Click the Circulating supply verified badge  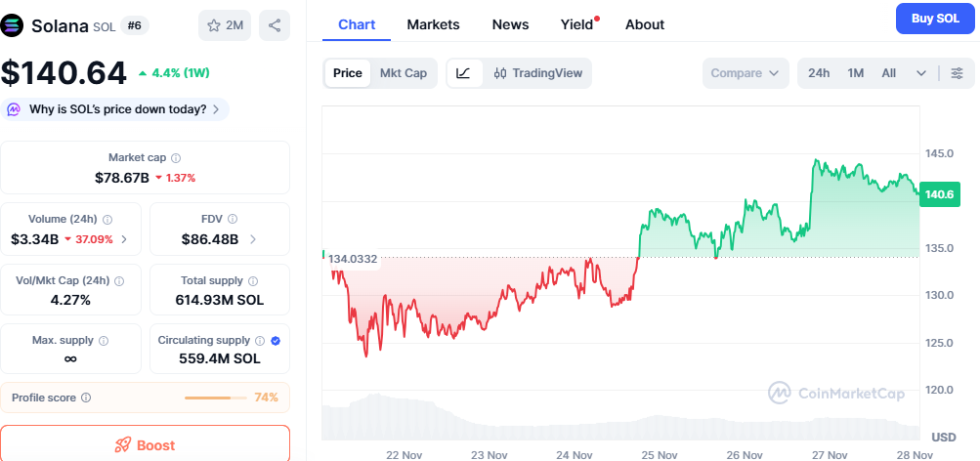[275, 341]
